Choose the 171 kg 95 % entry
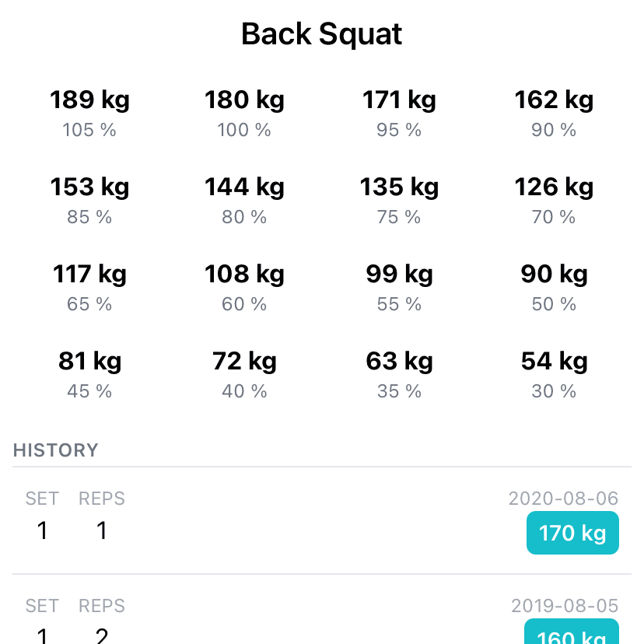Screen dimensions: 644x644 tap(399, 113)
